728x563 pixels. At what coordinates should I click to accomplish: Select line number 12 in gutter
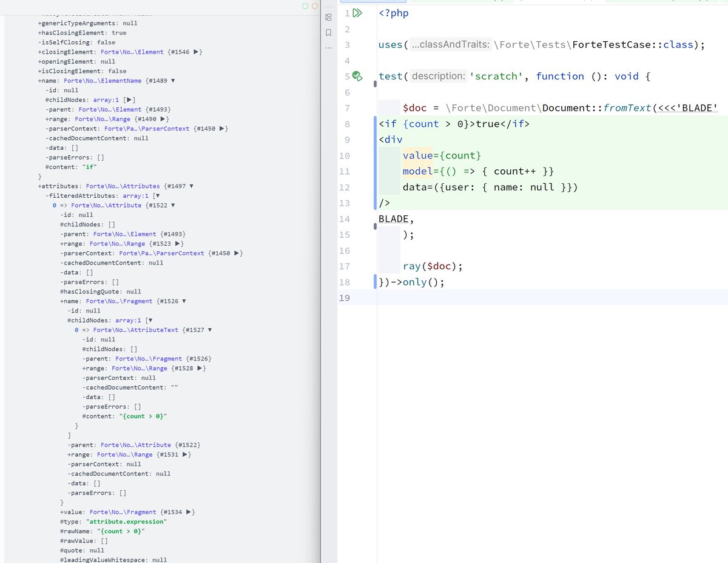(x=345, y=187)
